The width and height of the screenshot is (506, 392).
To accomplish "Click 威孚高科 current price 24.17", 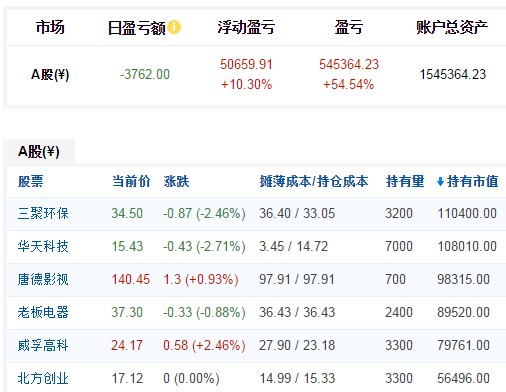I will click(x=127, y=345).
